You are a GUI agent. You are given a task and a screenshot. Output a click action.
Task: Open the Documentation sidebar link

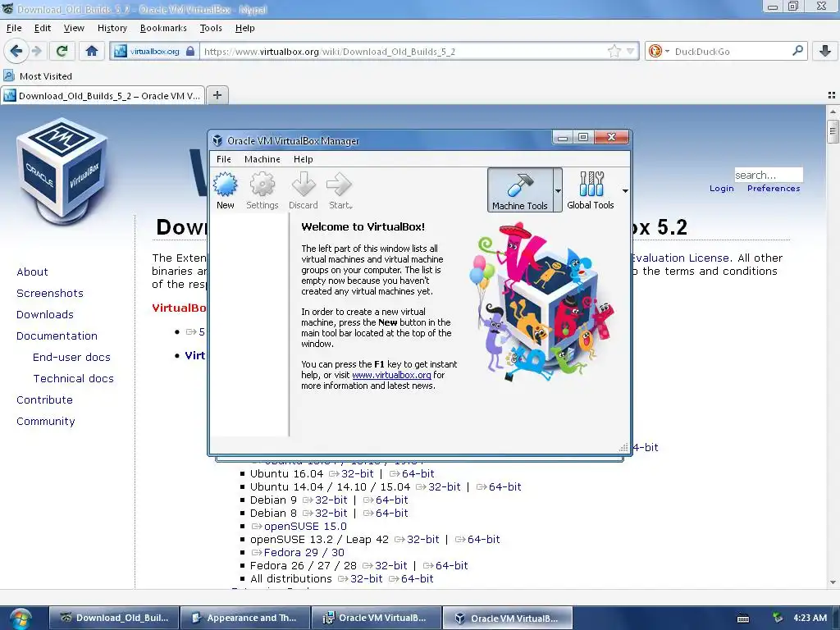click(x=57, y=336)
